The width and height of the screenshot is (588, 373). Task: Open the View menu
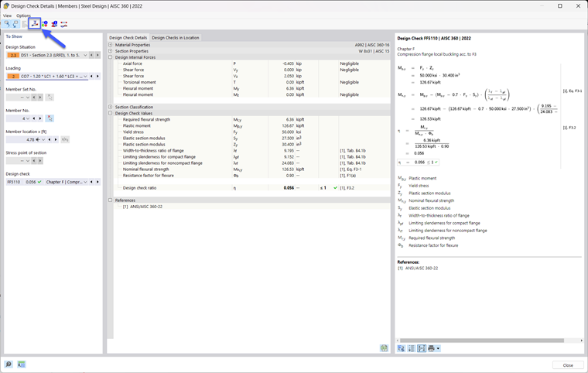(x=7, y=15)
